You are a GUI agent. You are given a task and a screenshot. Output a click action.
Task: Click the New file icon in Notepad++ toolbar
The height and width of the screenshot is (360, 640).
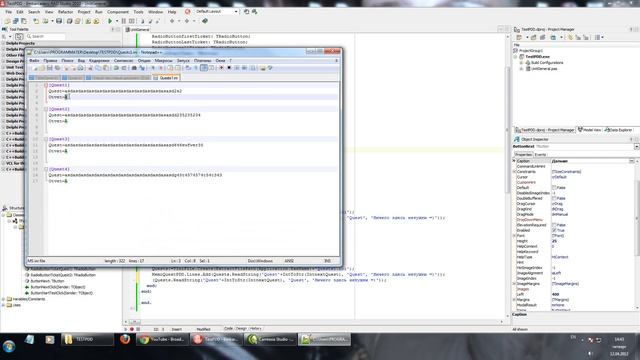[x=34, y=68]
